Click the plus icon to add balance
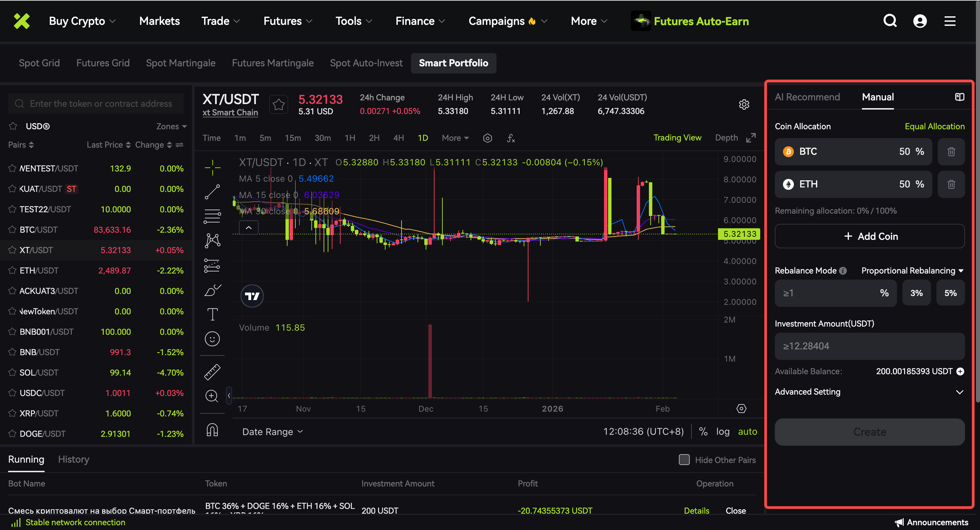Image resolution: width=980 pixels, height=530 pixels. pyautogui.click(x=960, y=371)
